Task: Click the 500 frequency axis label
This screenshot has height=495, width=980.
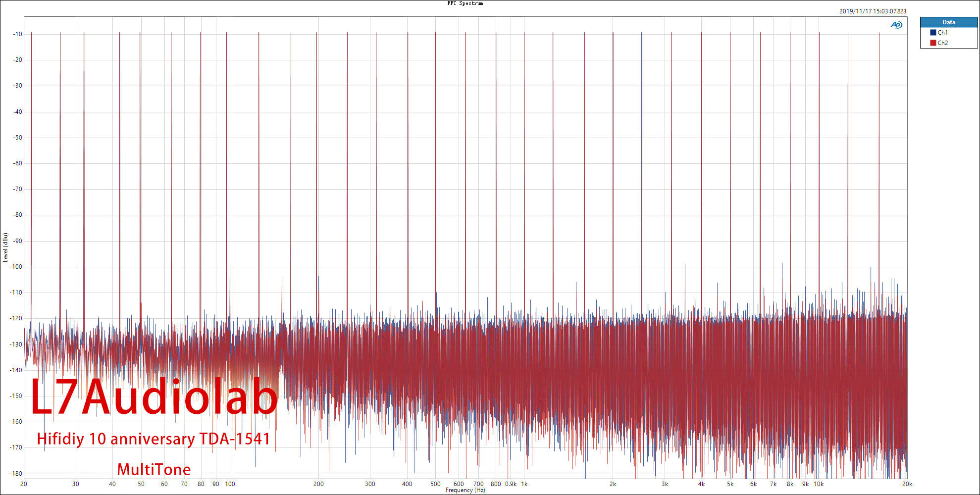Action: (x=435, y=484)
